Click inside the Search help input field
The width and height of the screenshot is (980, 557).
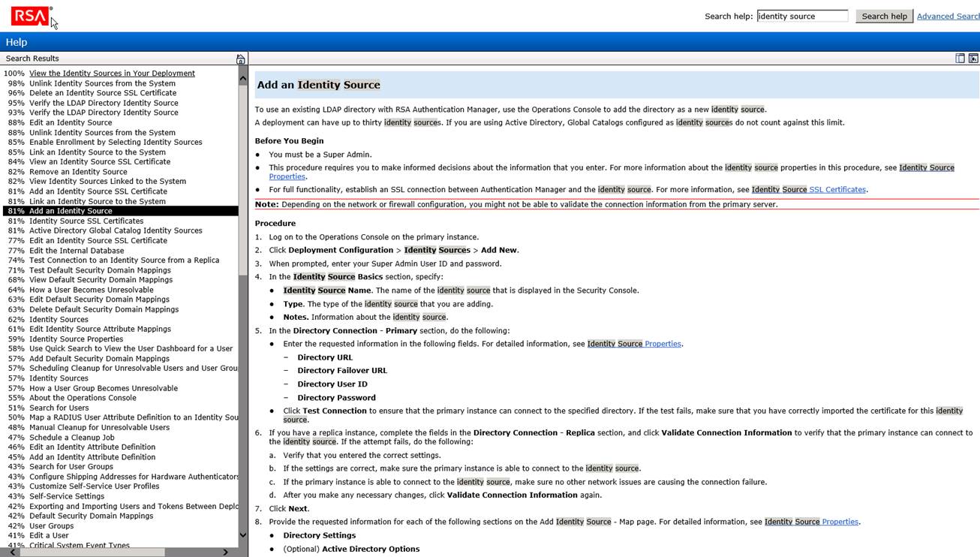[801, 15]
